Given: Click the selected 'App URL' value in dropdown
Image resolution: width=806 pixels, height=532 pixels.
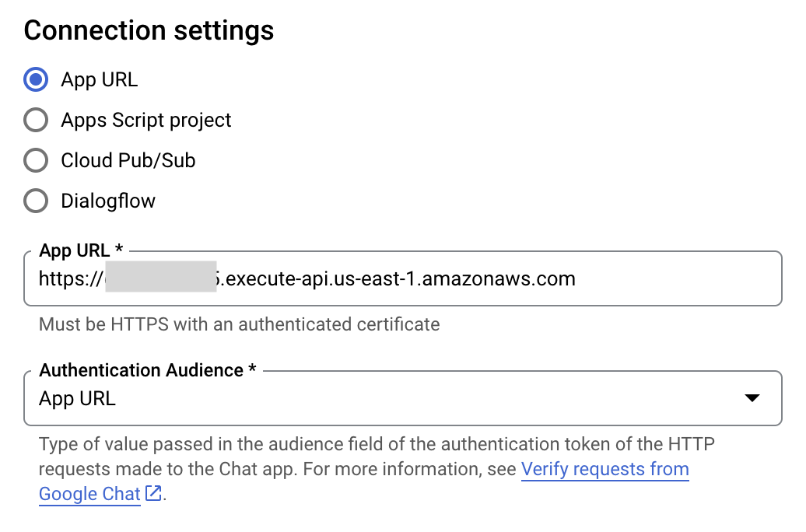Looking at the screenshot, I should pos(78,398).
